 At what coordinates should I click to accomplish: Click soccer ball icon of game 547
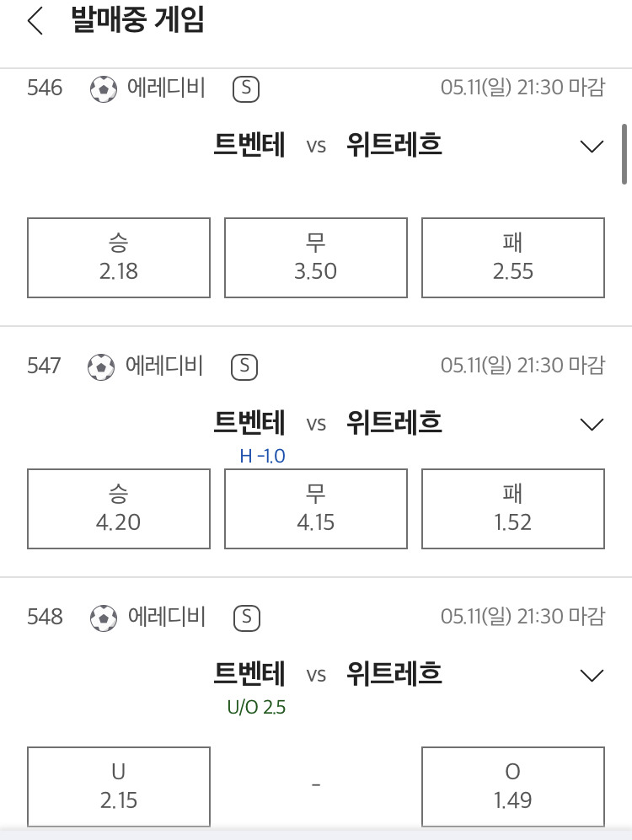click(x=101, y=367)
